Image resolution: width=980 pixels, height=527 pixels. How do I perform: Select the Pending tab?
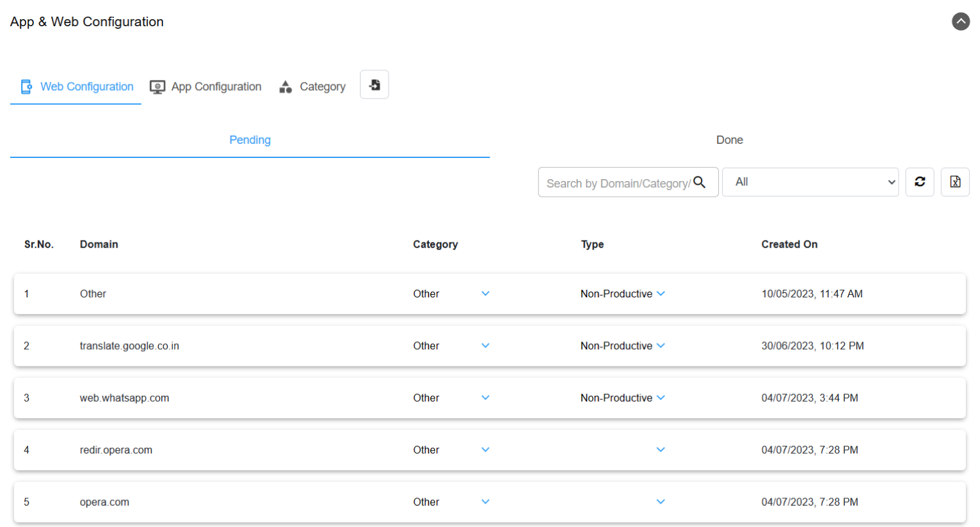pyautogui.click(x=250, y=139)
